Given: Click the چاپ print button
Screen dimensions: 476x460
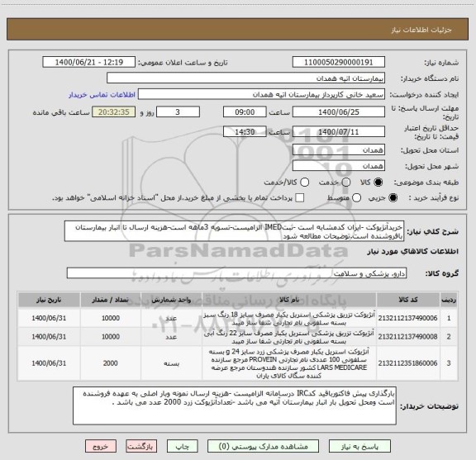Looking at the screenshot, I should pyautogui.click(x=182, y=446).
